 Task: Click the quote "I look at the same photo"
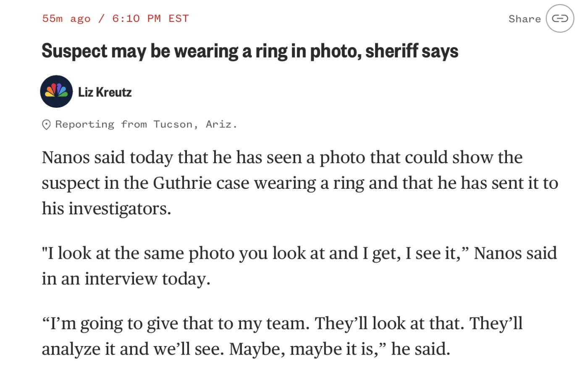coord(113,253)
